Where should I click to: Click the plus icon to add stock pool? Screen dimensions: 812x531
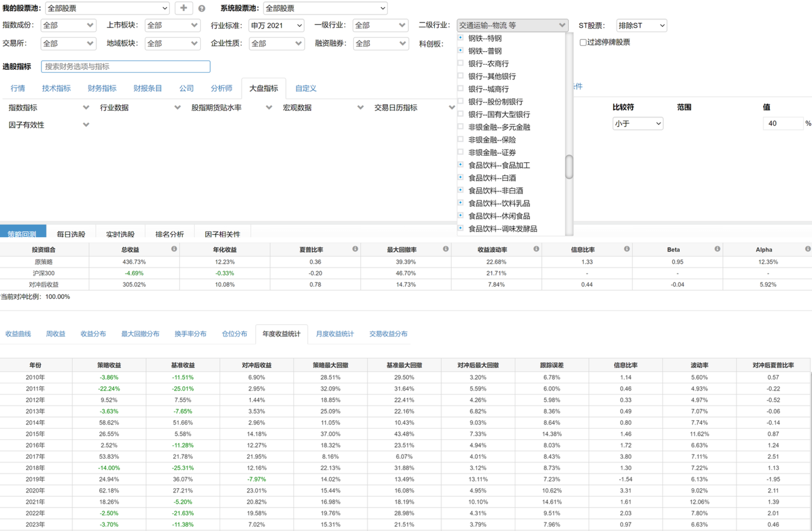point(183,8)
